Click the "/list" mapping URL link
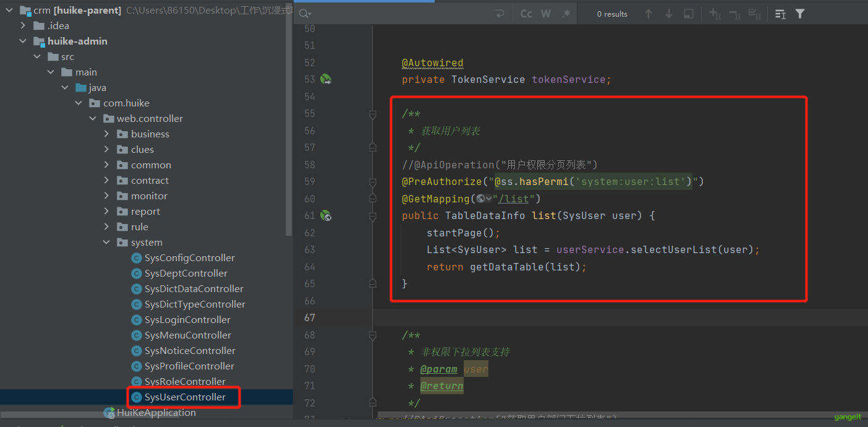The image size is (868, 427). pos(513,199)
